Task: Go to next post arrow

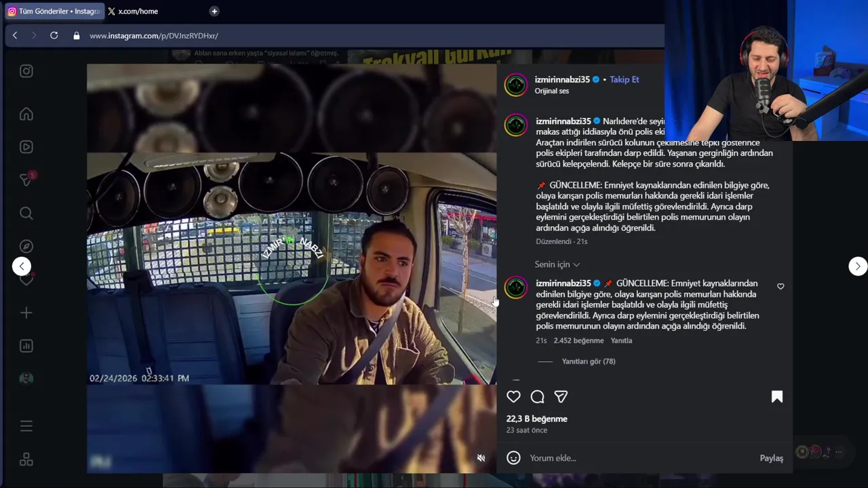Action: (858, 266)
